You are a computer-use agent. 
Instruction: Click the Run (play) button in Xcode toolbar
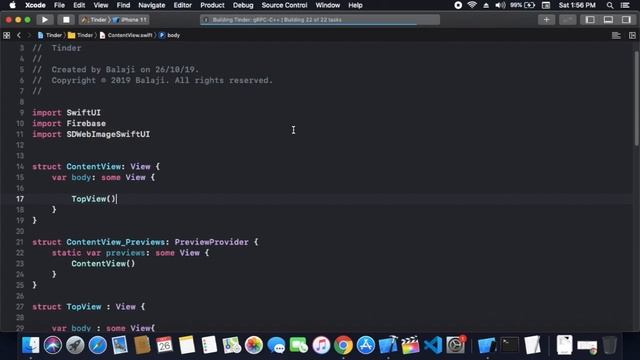click(x=45, y=20)
